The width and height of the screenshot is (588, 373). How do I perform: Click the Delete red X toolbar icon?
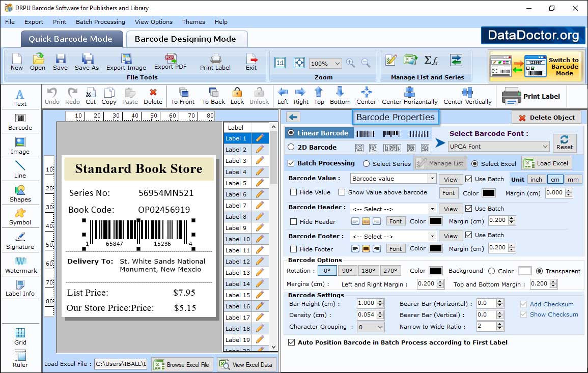coord(153,96)
